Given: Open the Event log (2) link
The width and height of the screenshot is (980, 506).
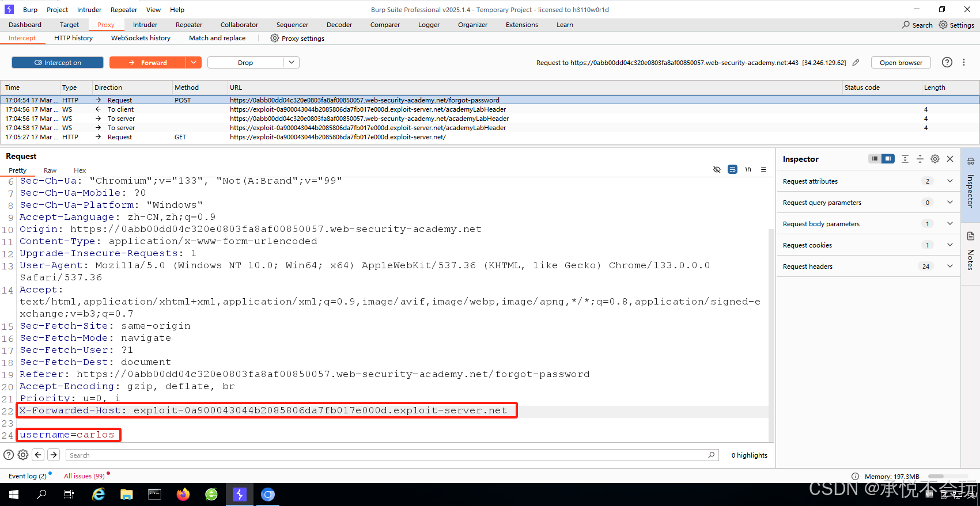Looking at the screenshot, I should 28,476.
